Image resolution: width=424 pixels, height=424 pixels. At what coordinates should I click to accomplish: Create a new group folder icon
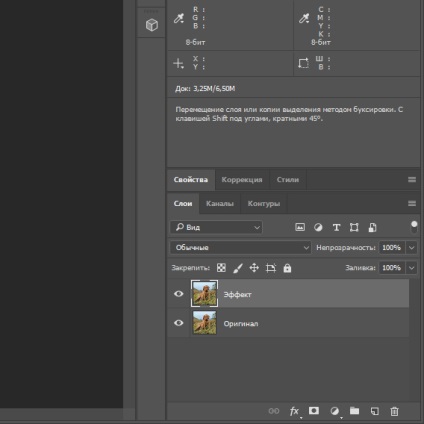click(x=354, y=411)
